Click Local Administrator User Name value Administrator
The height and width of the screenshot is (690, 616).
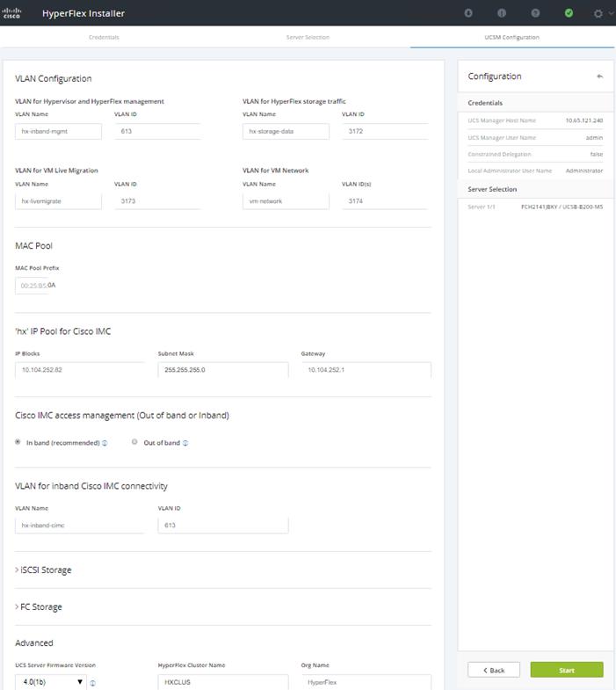[583, 171]
